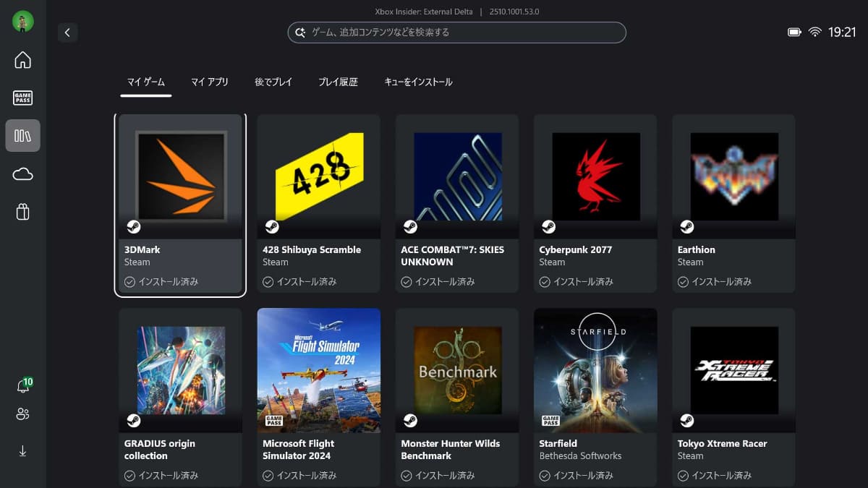
Task: Click the game search field
Action: tap(456, 32)
